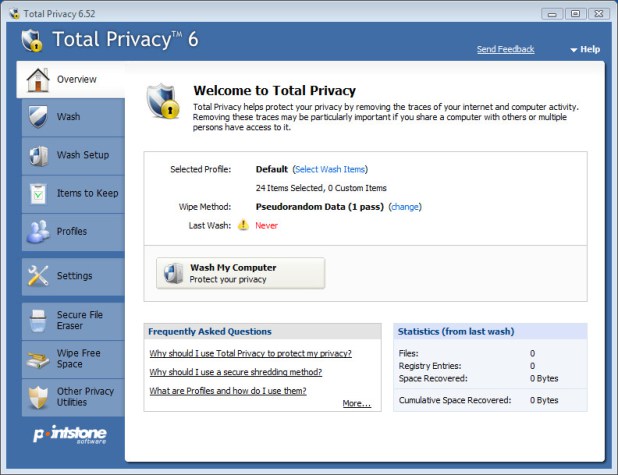This screenshot has width=618, height=475.
Task: Click the Wipe Free Space drive icon
Action: [x=38, y=358]
